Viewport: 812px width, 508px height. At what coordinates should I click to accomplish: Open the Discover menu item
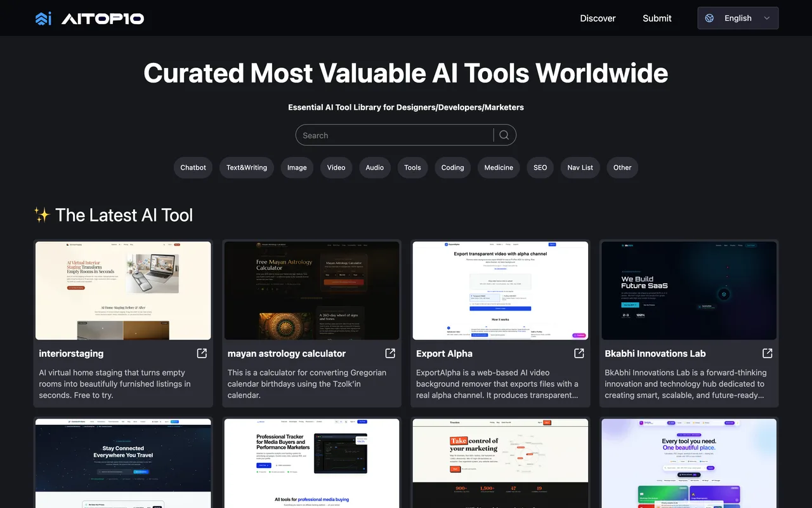[598, 18]
